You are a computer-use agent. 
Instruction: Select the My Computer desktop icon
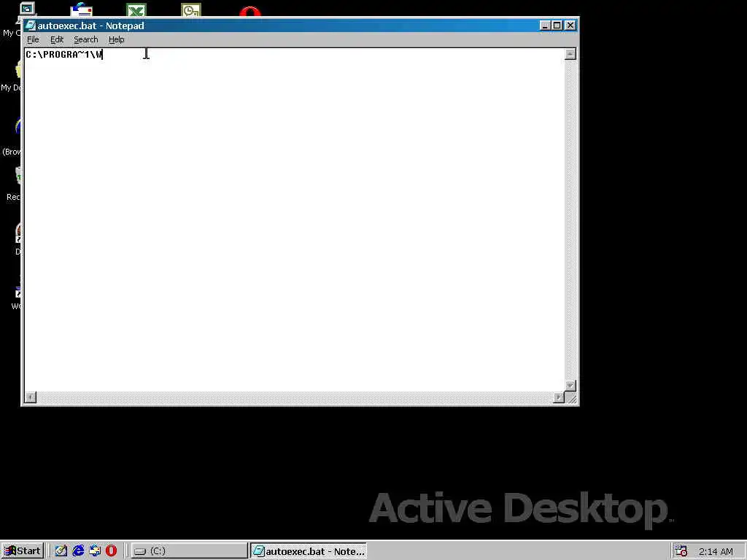[x=27, y=9]
